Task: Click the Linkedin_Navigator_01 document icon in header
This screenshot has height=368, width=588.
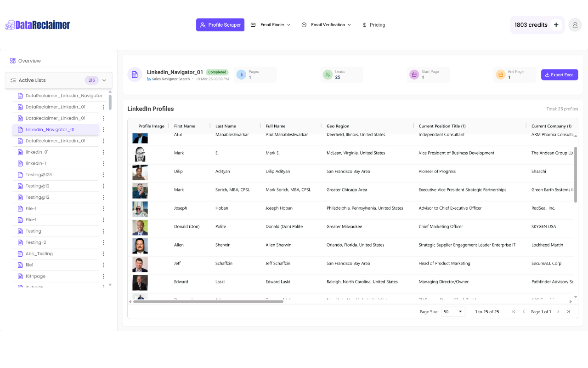Action: tap(135, 75)
